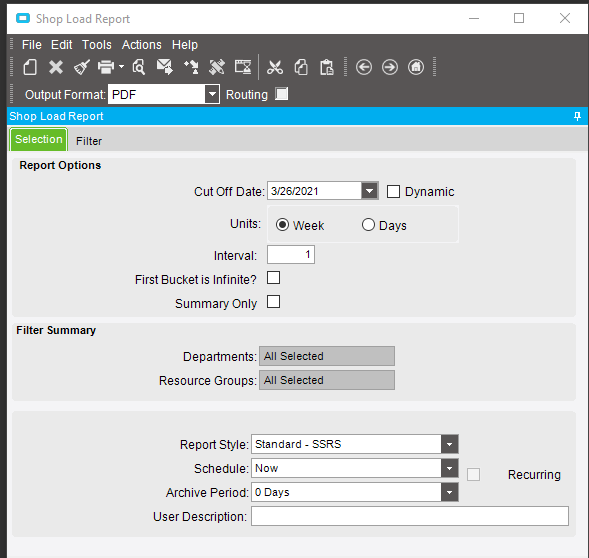The image size is (589, 558).
Task: Check the Summary Only checkbox
Action: pyautogui.click(x=273, y=302)
